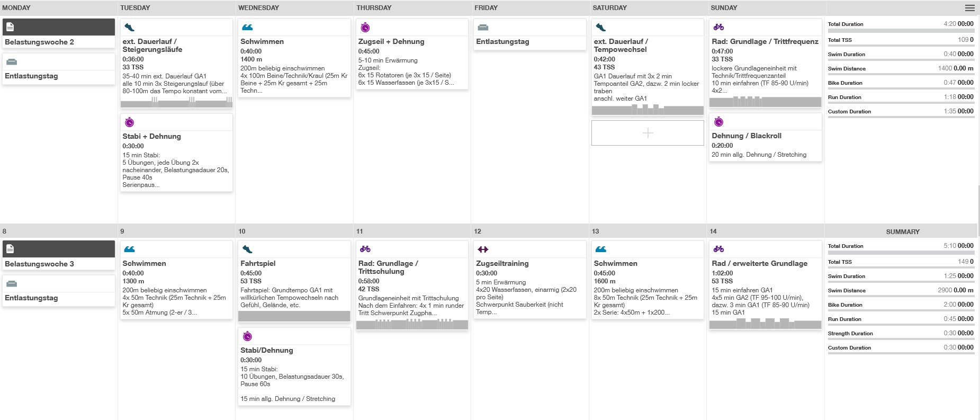Image resolution: width=980 pixels, height=420 pixels.
Task: Click the run shoe icon on Fahrtspiel workout
Action: 247,249
